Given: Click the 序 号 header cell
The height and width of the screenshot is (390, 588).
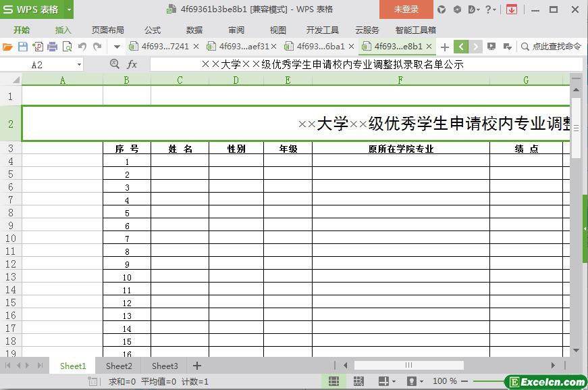Looking at the screenshot, I should [x=127, y=149].
